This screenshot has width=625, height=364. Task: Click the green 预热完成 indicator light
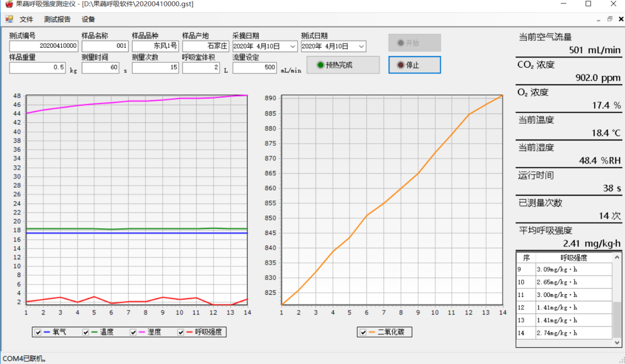pos(320,65)
